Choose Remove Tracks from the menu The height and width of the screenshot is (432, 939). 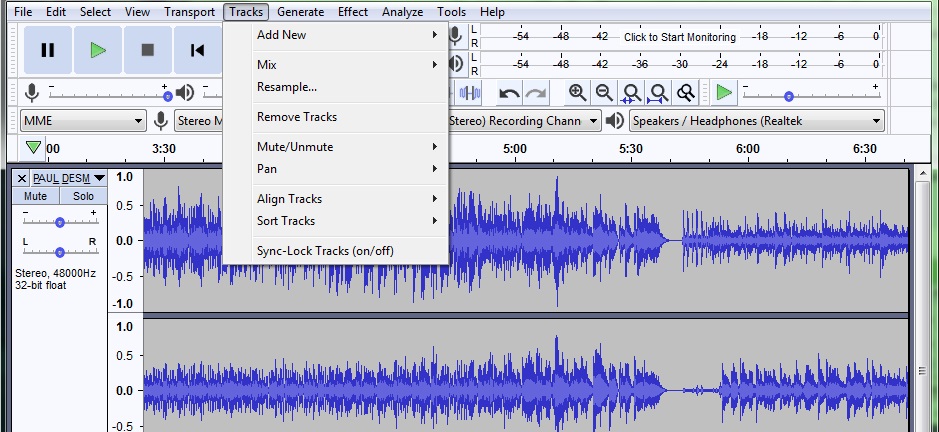coord(336,117)
